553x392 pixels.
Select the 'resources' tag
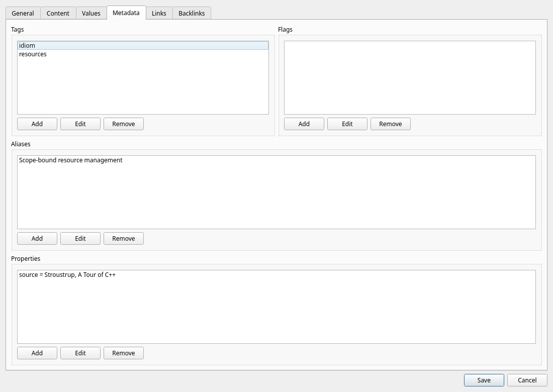(x=143, y=54)
